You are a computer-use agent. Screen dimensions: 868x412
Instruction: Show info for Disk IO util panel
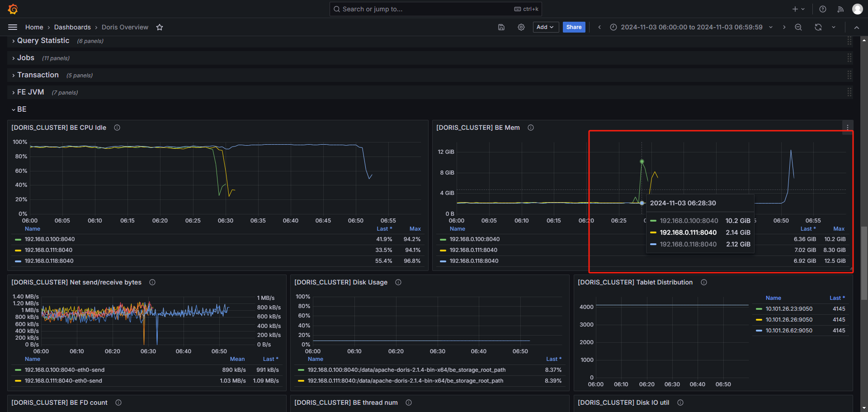(680, 403)
